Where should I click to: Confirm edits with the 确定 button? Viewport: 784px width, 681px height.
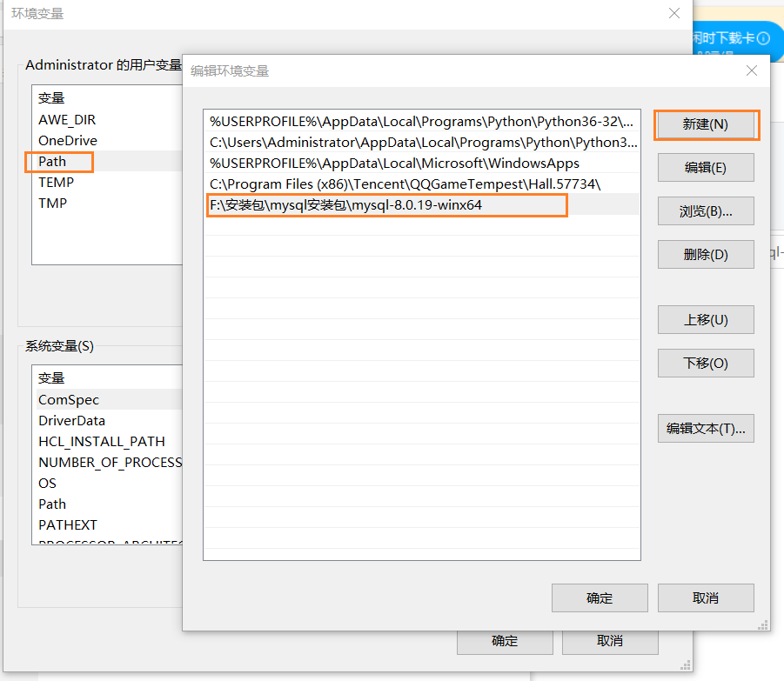point(599,598)
